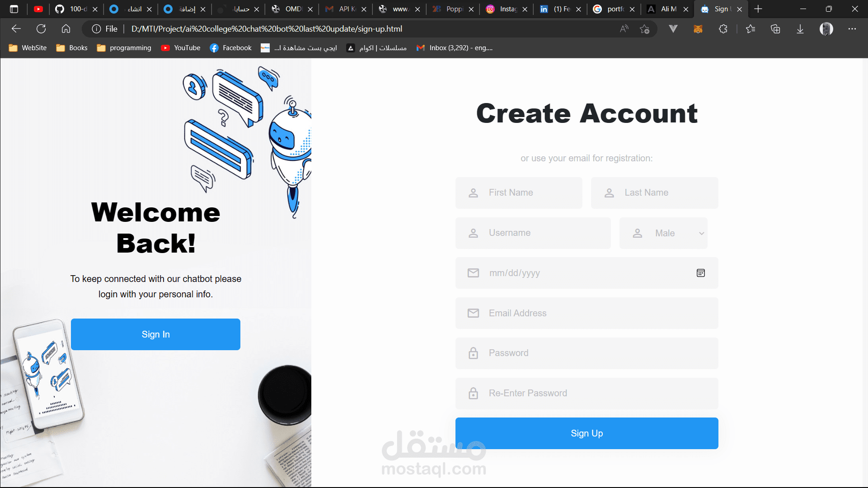Viewport: 868px width, 488px height.
Task: Open YouTube bookmark in favorites bar
Action: coord(181,48)
